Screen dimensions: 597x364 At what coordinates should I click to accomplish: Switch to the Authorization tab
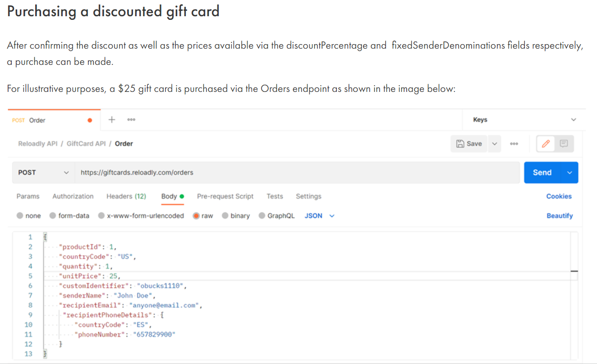pos(73,196)
